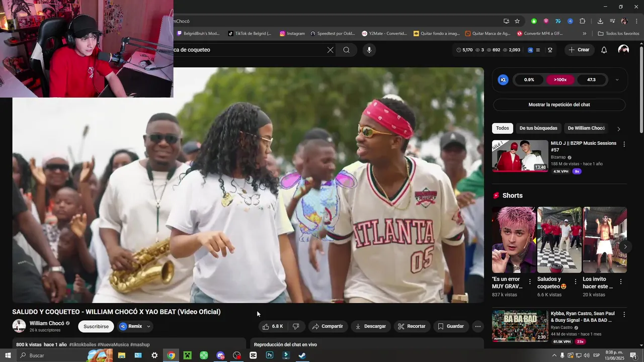Image resolution: width=644 pixels, height=362 pixels.
Task: Click the 0.9% vidIQ score pill
Action: 529,79
